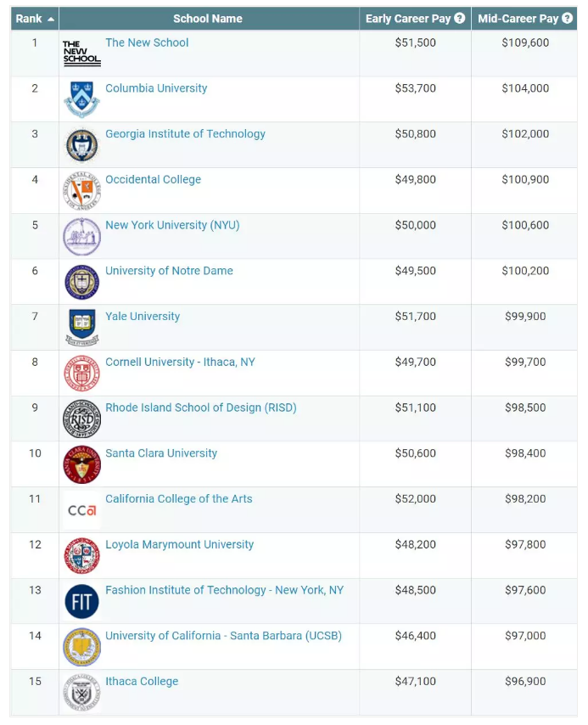Viewport: 588px width, 725px height.
Task: Open the Santa Clara University link
Action: (x=161, y=453)
